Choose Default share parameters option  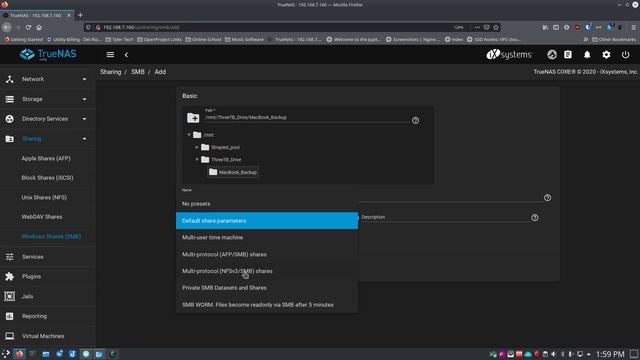(267, 220)
